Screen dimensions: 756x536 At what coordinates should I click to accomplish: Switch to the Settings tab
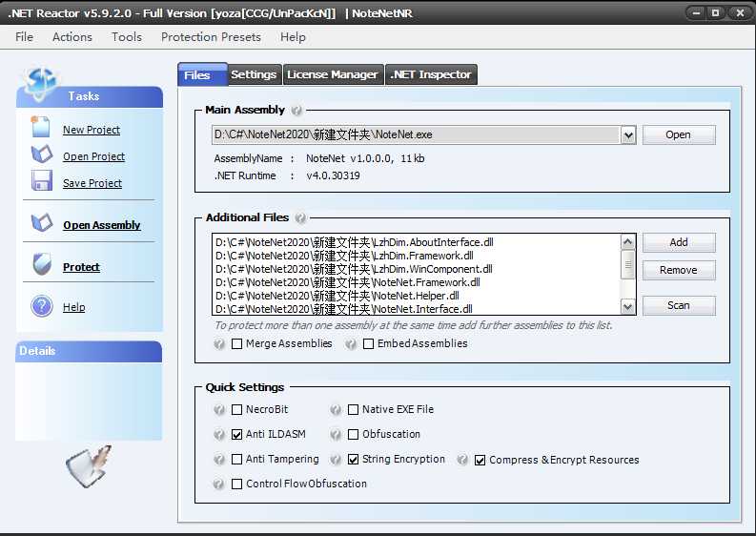click(255, 74)
